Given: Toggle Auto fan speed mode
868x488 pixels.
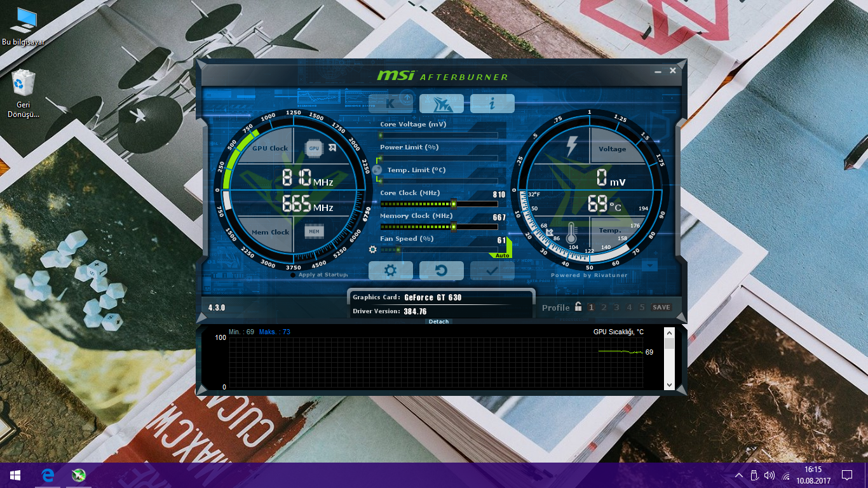Looking at the screenshot, I should click(x=502, y=255).
